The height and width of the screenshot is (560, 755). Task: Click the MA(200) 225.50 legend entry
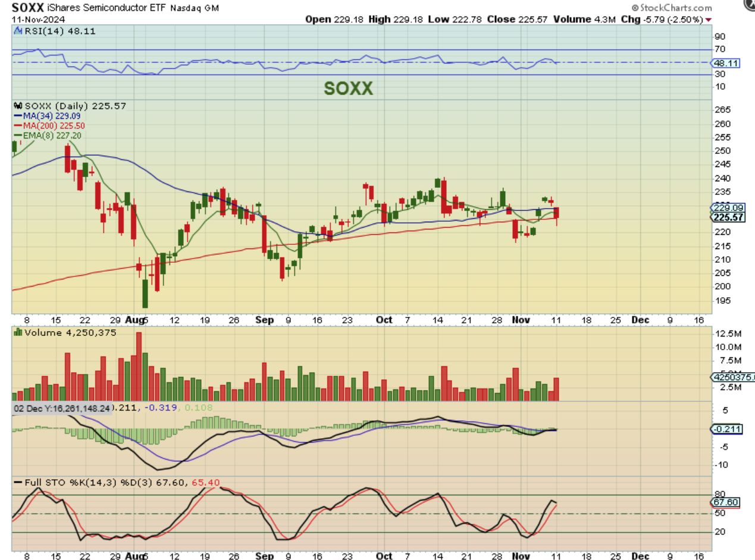click(49, 125)
